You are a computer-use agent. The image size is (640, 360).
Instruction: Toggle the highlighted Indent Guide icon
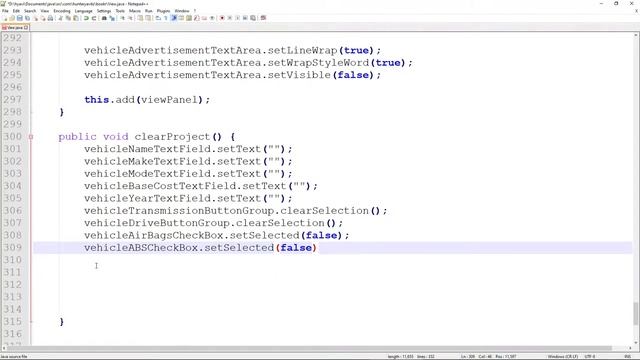coord(173,18)
